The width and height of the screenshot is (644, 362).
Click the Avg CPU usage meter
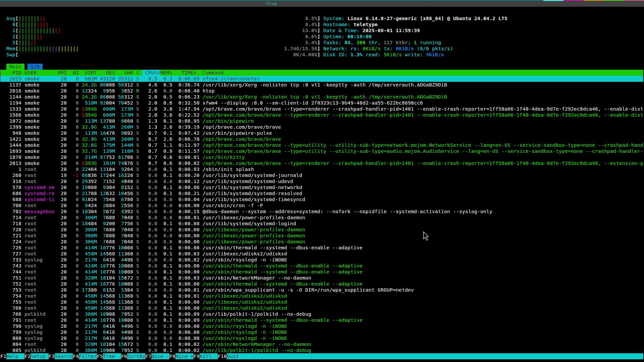tap(163, 18)
